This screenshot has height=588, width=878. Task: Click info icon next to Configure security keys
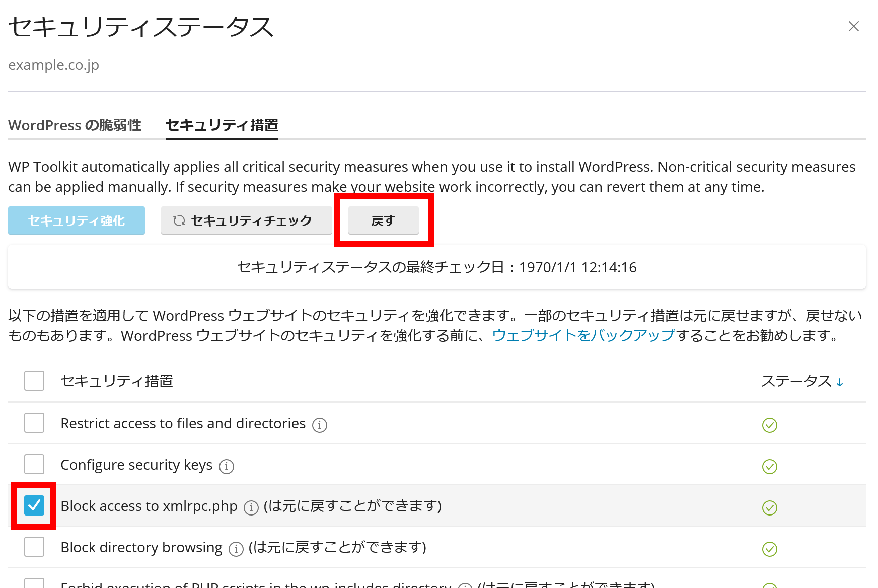pos(227,467)
